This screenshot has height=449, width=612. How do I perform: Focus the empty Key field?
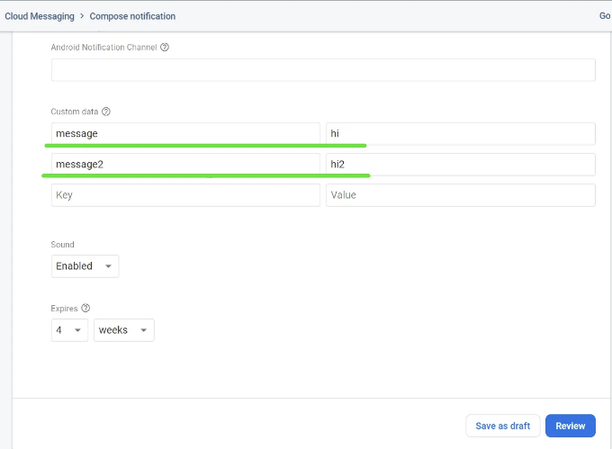(x=185, y=195)
